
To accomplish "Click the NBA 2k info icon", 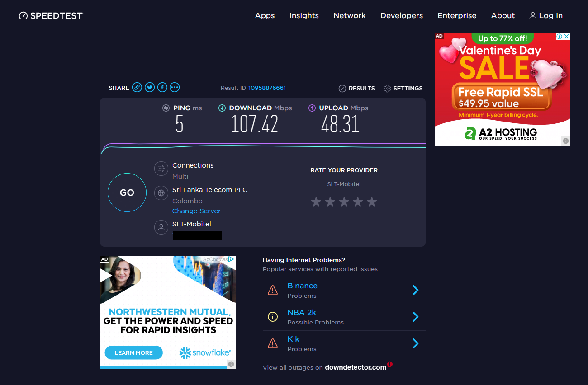I will coord(273,317).
